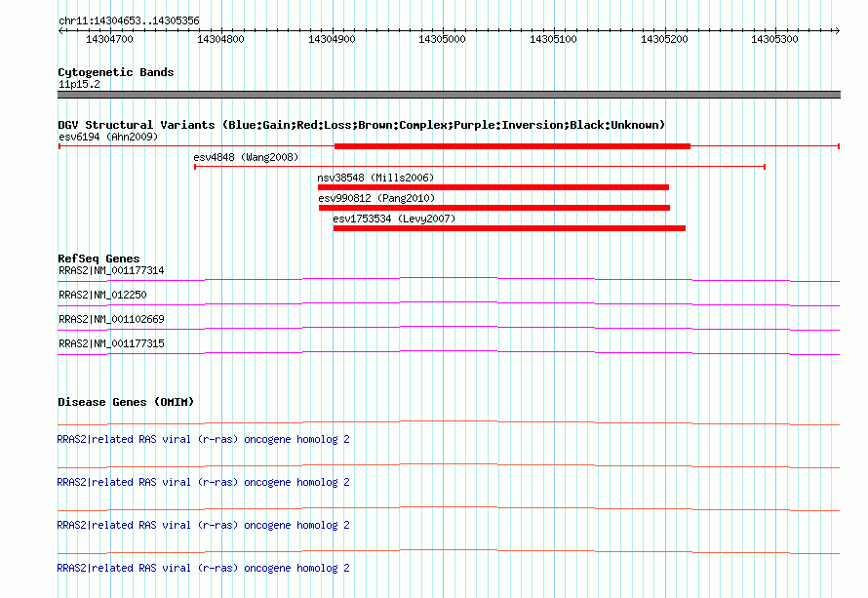
Task: Click the chr11:14304653..14305356 coordinate label
Action: (129, 20)
